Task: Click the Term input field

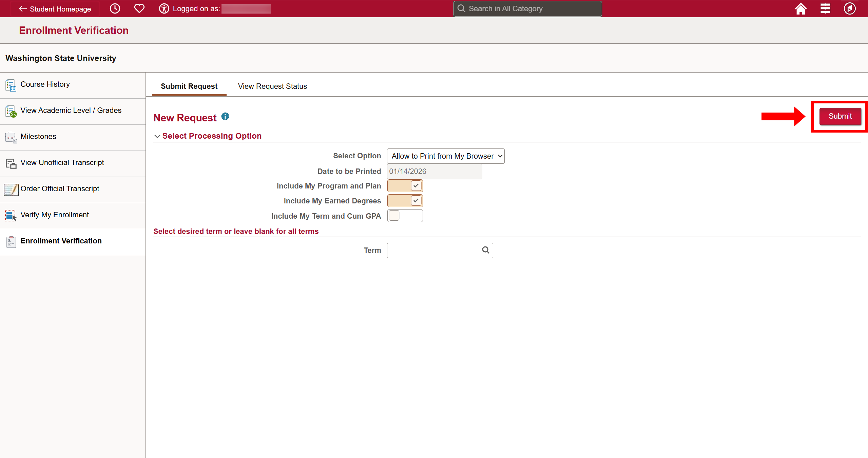Action: tap(433, 251)
